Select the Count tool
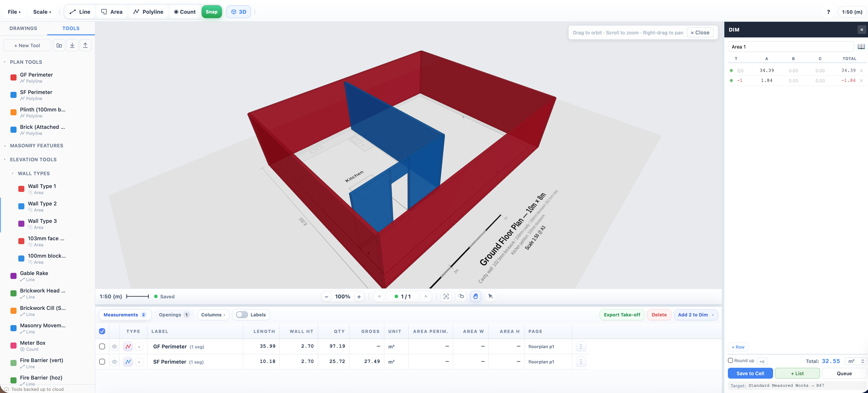 pyautogui.click(x=184, y=12)
